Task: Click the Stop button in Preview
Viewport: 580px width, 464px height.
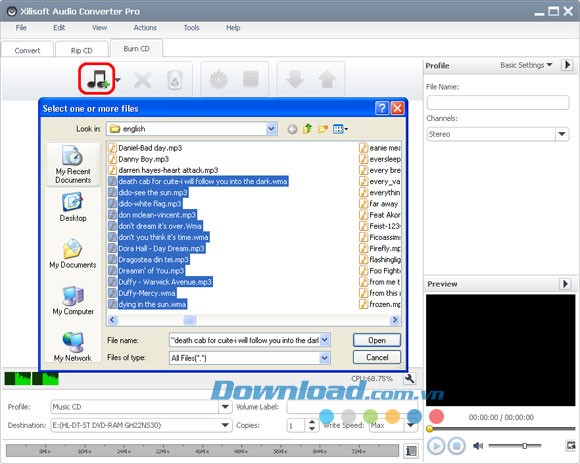Action: [456, 446]
